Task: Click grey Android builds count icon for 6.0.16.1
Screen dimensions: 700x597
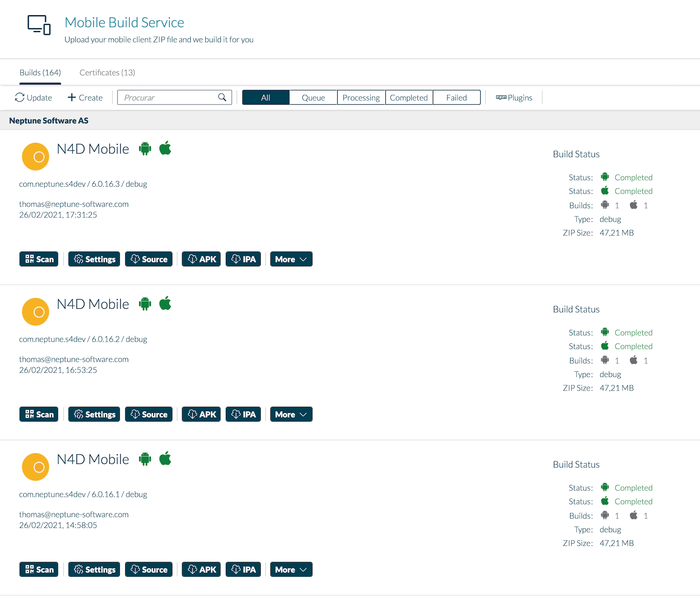Action: pos(605,515)
